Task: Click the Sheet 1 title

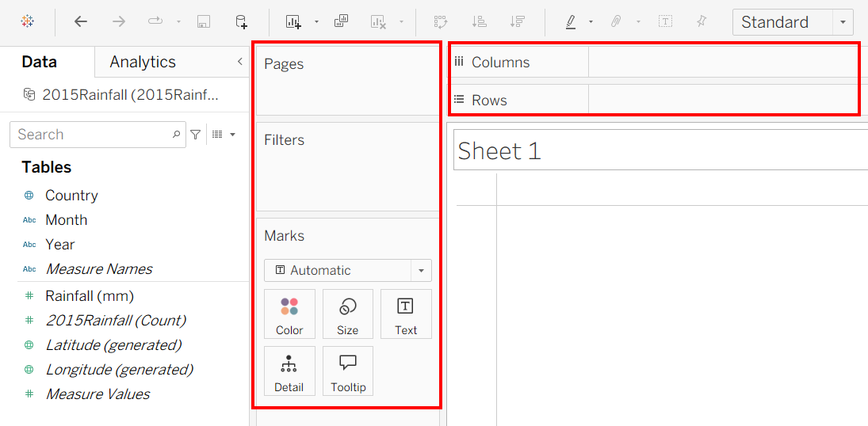Action: click(x=499, y=150)
